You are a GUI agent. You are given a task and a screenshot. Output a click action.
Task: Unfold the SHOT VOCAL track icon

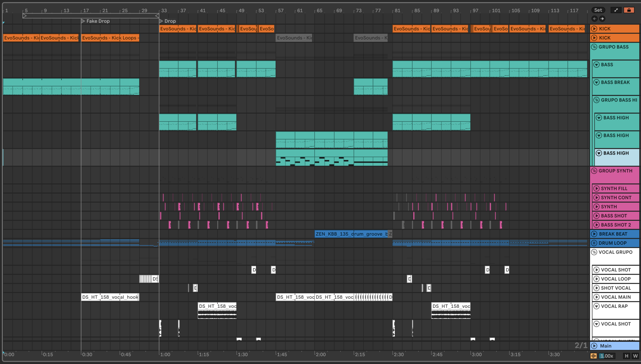coord(597,288)
